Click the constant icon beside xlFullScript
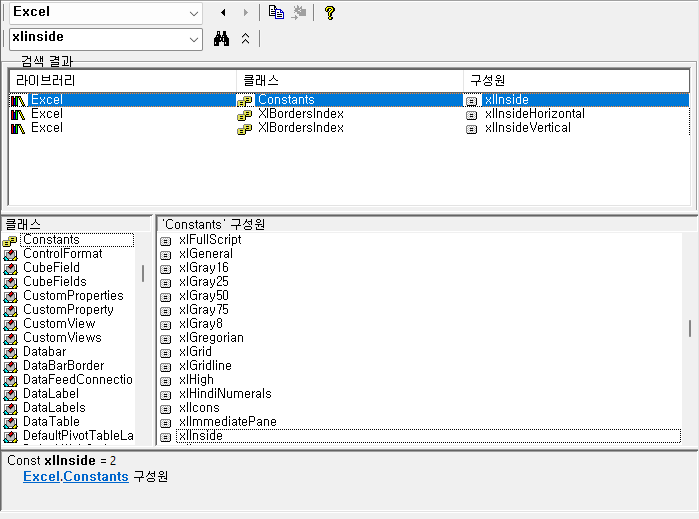This screenshot has width=699, height=519. click(165, 241)
